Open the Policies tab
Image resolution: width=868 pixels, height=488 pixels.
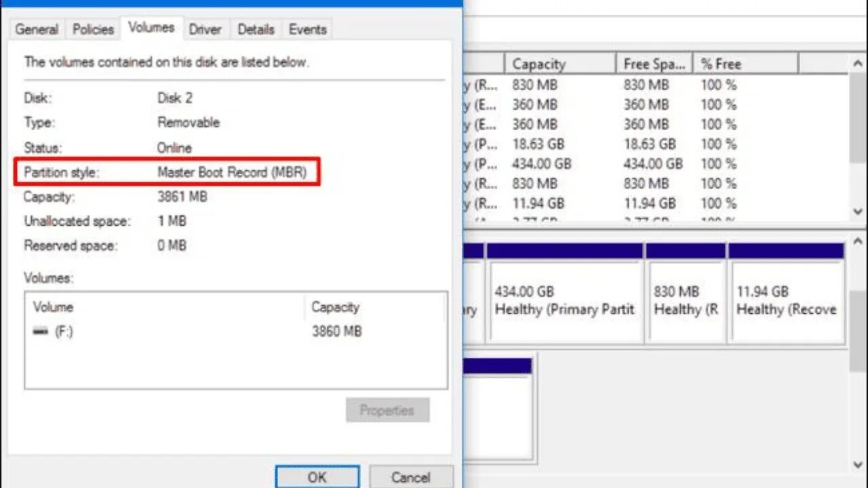92,29
